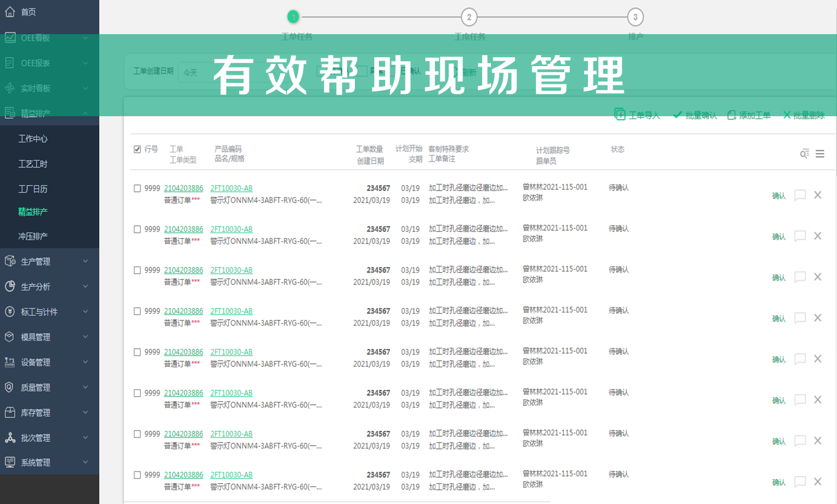Check the first work order row checkbox
Viewport: 837px width, 504px height.
point(137,188)
